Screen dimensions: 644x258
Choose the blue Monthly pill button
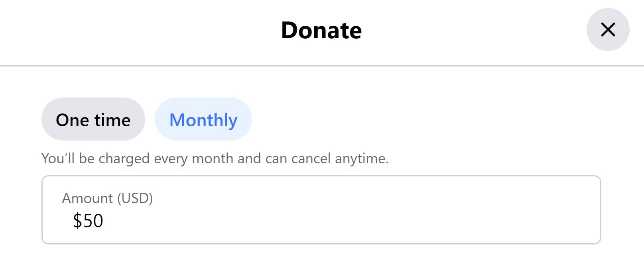203,119
